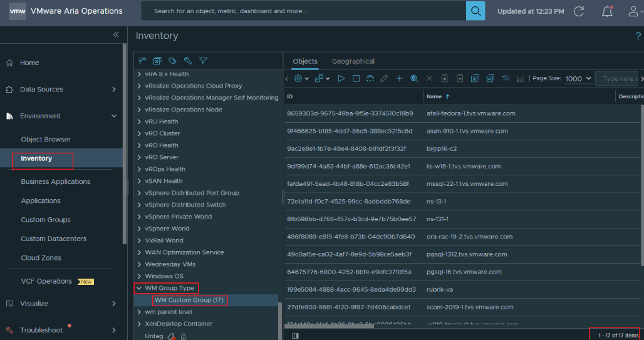Click the VMware Aria Operations vmw logo

18,11
